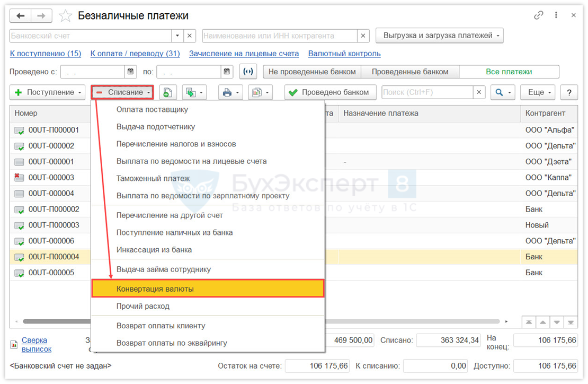Select 'Проведенные банком' filter toggle
The width and height of the screenshot is (588, 384).
pos(409,72)
